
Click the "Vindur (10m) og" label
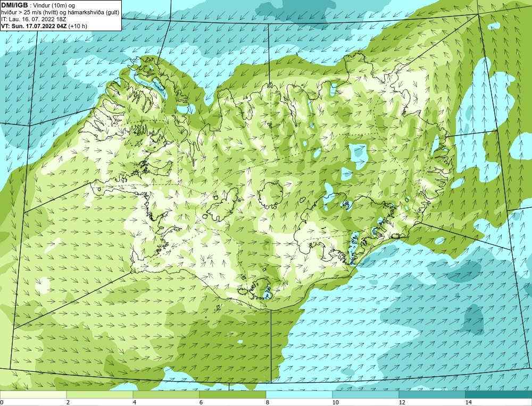tap(55, 6)
